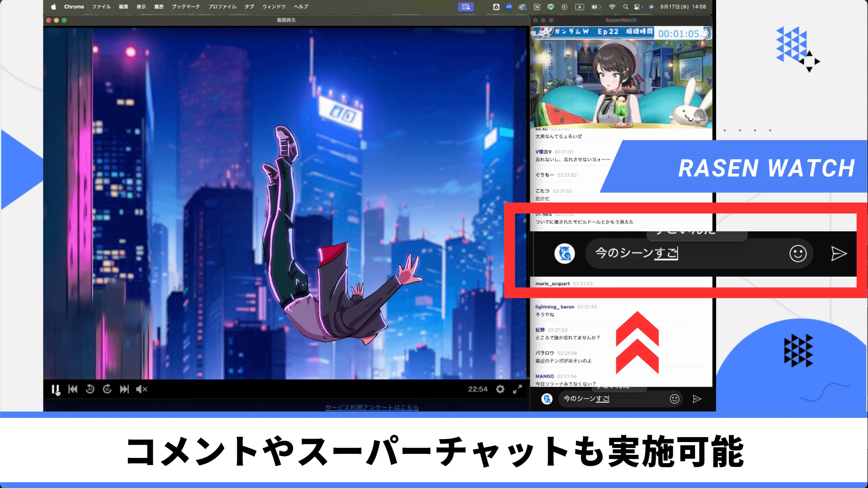Toggle screen mirroring in the menu bar
This screenshot has height=488, width=868.
tap(466, 7)
